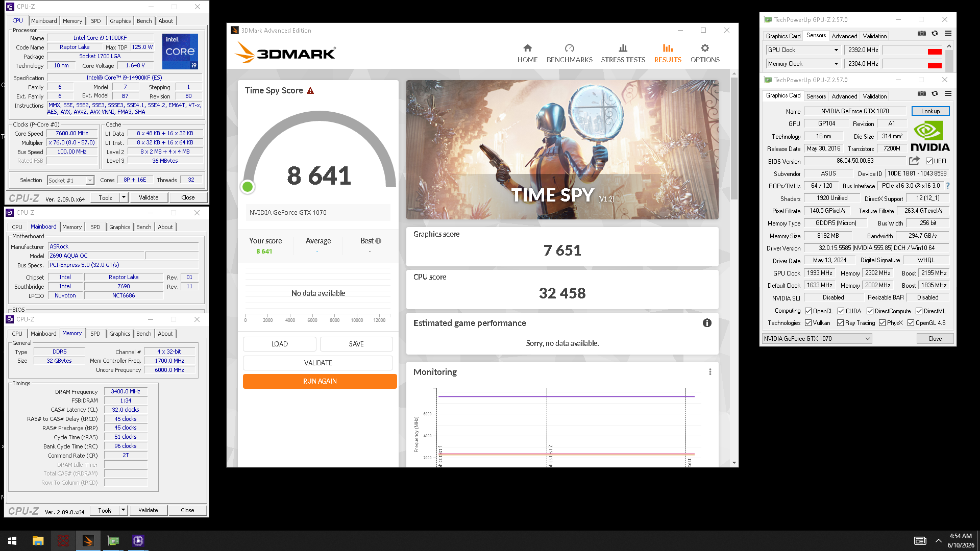Switch to Bench tab in top CPU-Z
Screen dimensions: 980x551
[x=144, y=21]
